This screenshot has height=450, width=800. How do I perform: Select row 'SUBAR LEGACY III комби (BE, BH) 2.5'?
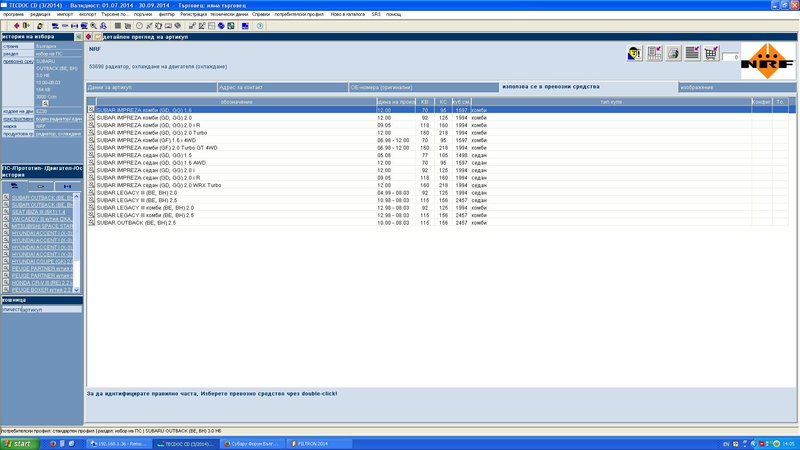[439, 215]
